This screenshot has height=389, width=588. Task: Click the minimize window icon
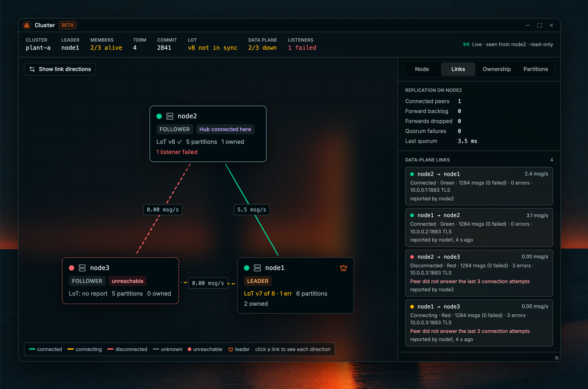click(528, 25)
